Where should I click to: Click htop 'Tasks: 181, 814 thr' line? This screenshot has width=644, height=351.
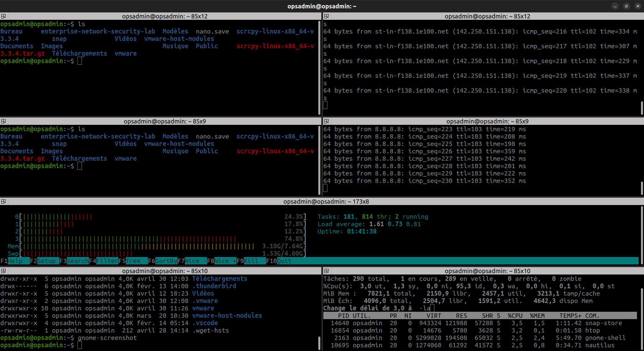(373, 216)
